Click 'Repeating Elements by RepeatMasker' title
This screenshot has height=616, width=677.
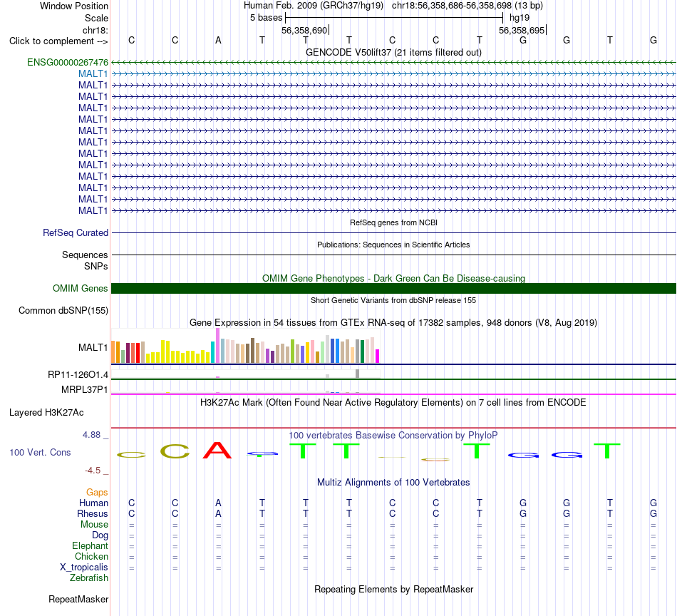[393, 589]
